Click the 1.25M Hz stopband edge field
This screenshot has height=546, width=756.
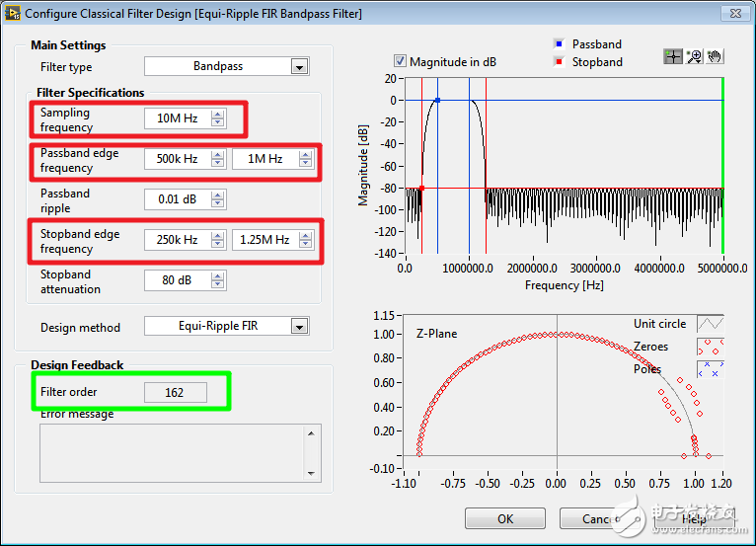tap(265, 240)
